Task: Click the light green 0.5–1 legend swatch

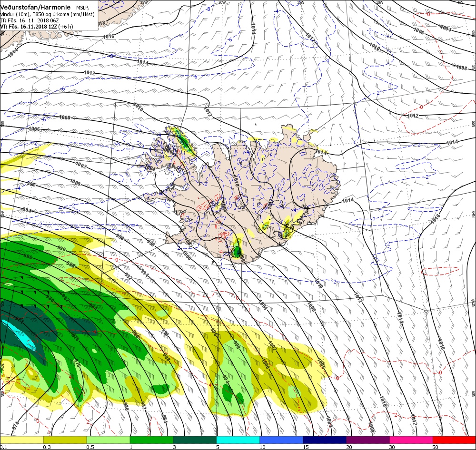Action: tap(108, 440)
